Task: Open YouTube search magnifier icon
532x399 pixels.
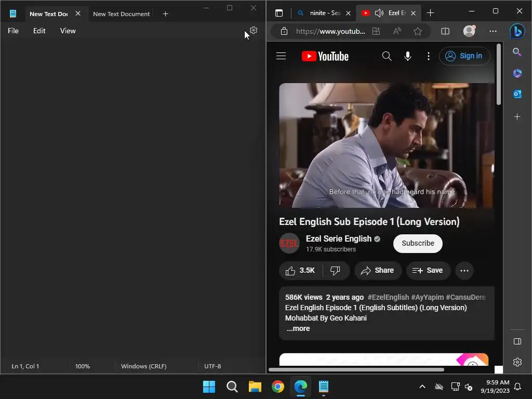Action: (387, 56)
